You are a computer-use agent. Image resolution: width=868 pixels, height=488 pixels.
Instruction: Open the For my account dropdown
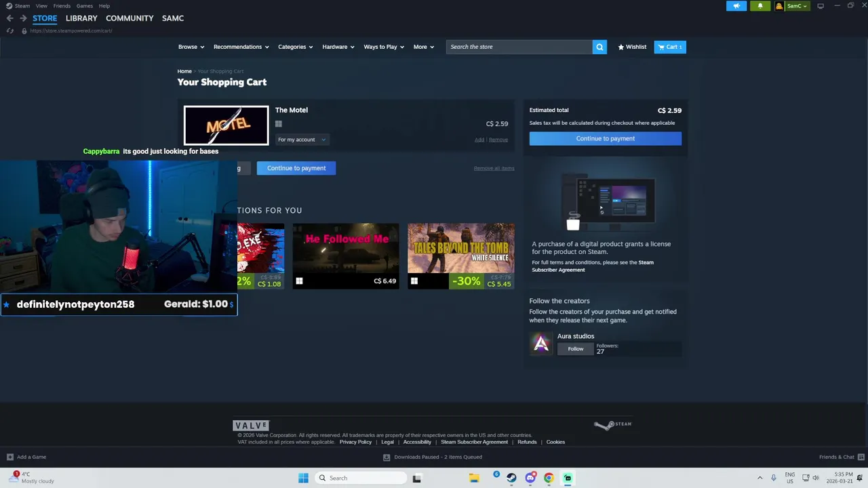301,140
